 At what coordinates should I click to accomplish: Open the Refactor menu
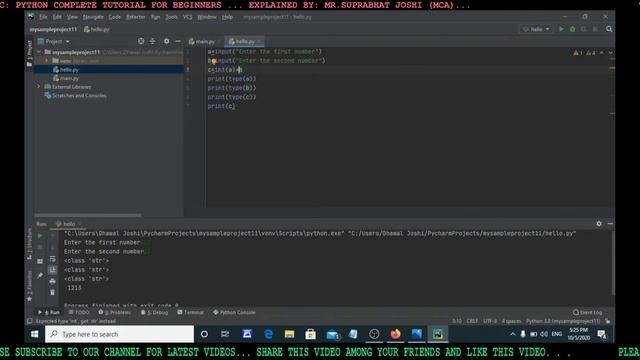[136, 17]
